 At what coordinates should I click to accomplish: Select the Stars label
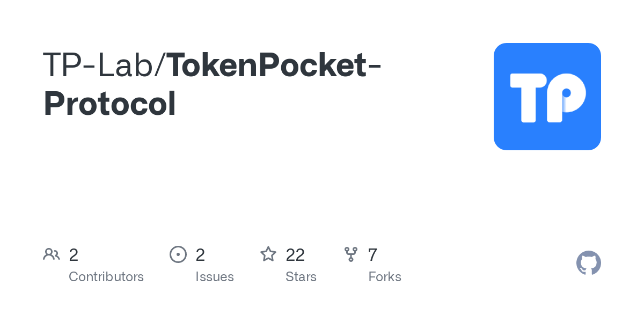coord(301,277)
